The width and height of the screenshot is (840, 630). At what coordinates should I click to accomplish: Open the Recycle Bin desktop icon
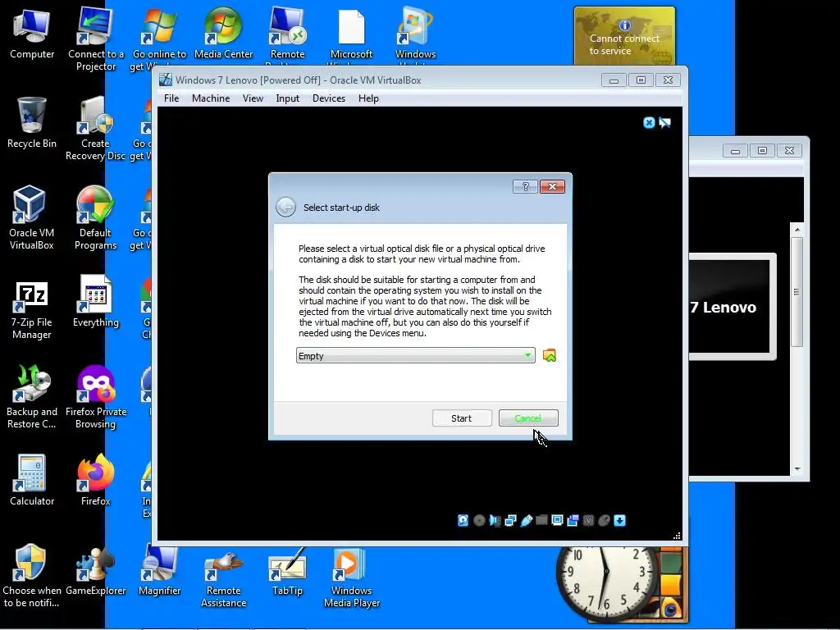coord(32,123)
